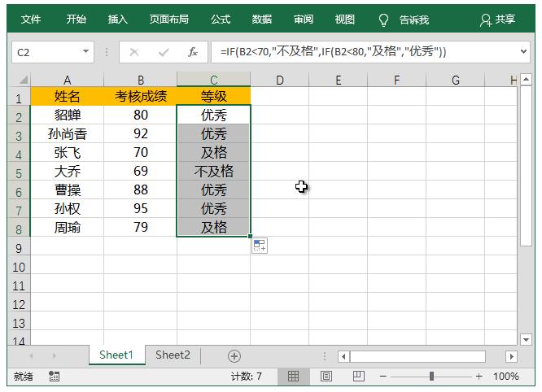Open Insert Function with the fx icon
This screenshot has height=392, width=542.
pyautogui.click(x=193, y=52)
